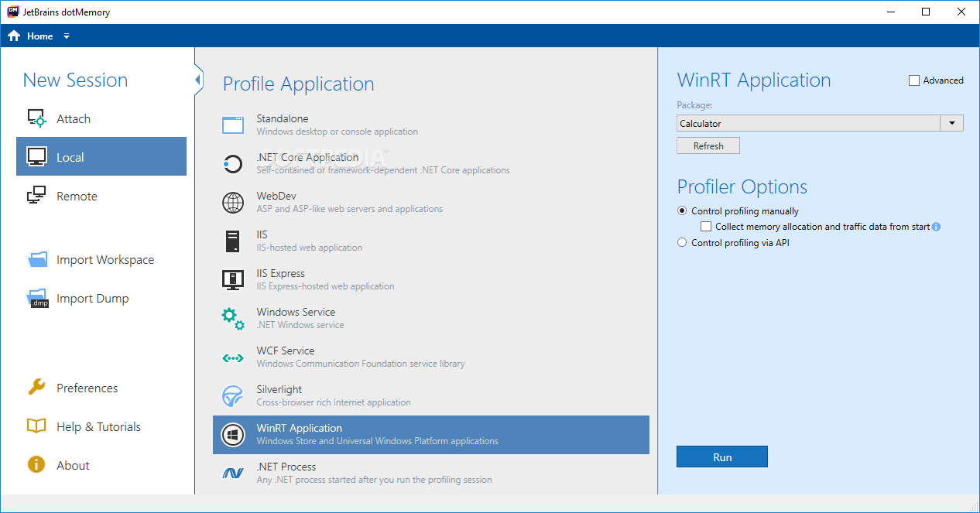Enable the Advanced checkbox
Screen dimensions: 980x513
(x=913, y=80)
